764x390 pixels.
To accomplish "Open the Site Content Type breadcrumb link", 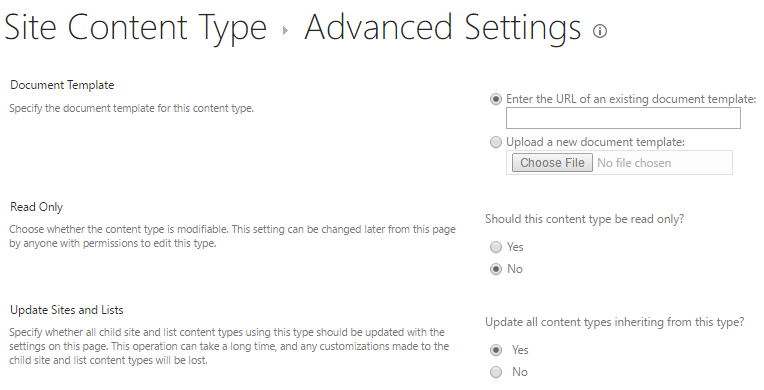I will 135,27.
